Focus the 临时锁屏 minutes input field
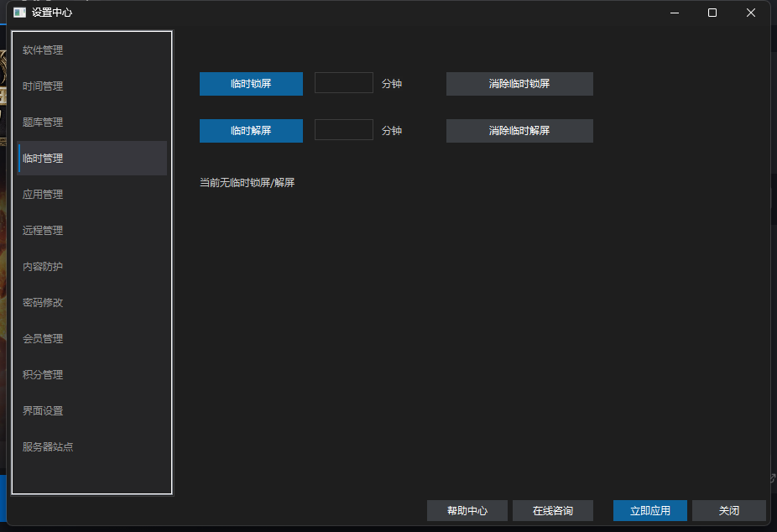The width and height of the screenshot is (777, 532). (x=344, y=83)
